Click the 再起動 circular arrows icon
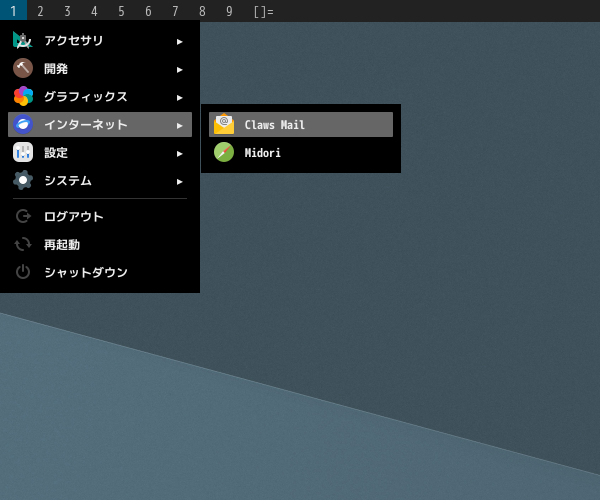Viewport: 600px width, 500px height. tap(23, 244)
